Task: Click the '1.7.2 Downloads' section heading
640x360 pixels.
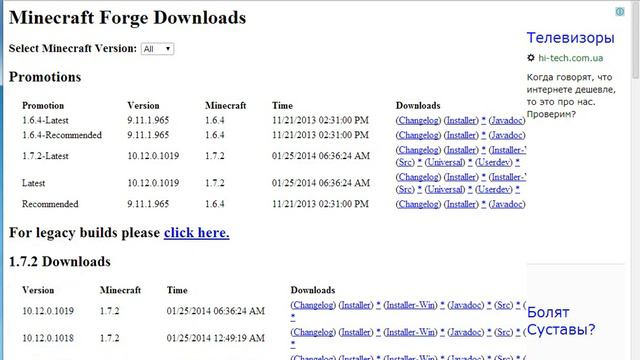Action: [x=60, y=262]
